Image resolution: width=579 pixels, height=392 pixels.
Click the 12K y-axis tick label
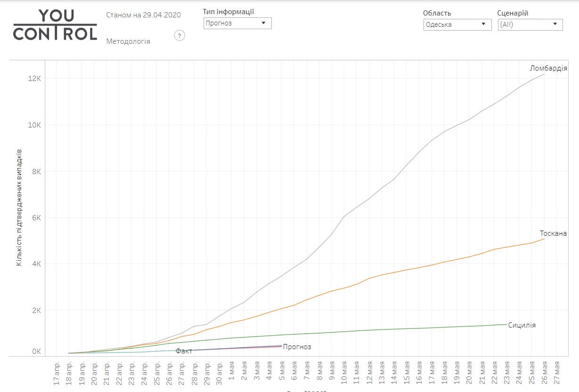point(35,78)
